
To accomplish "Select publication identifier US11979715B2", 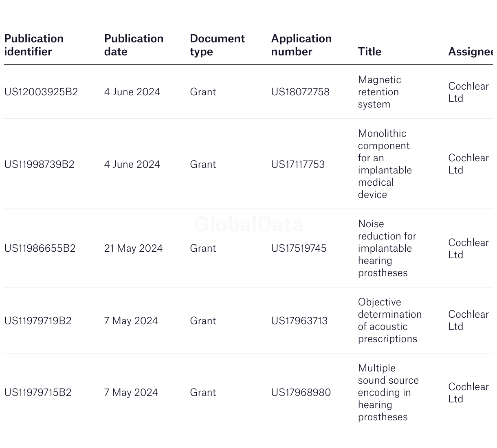I will (38, 393).
